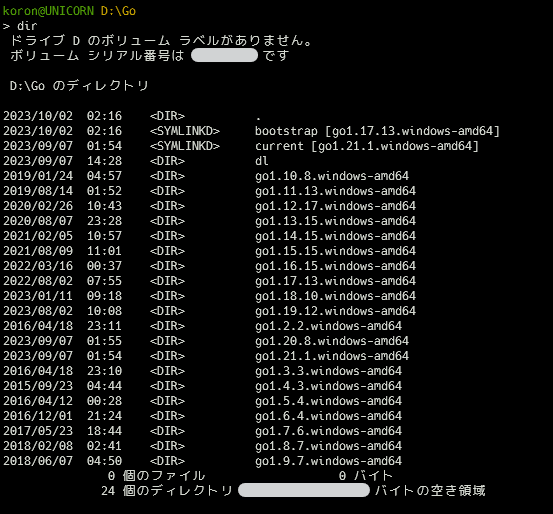Click the volume label message line
The image size is (553, 514).
point(161,41)
